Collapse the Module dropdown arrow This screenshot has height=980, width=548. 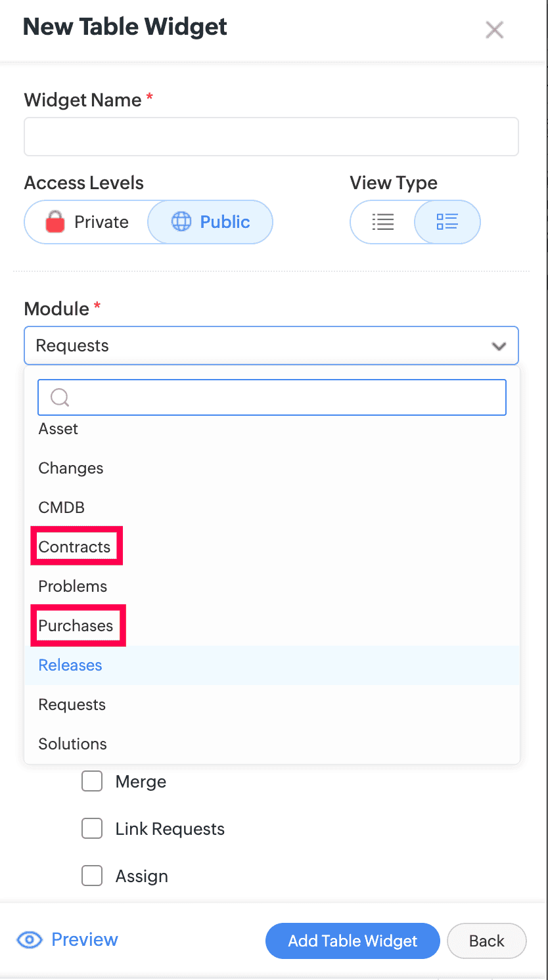click(x=499, y=346)
